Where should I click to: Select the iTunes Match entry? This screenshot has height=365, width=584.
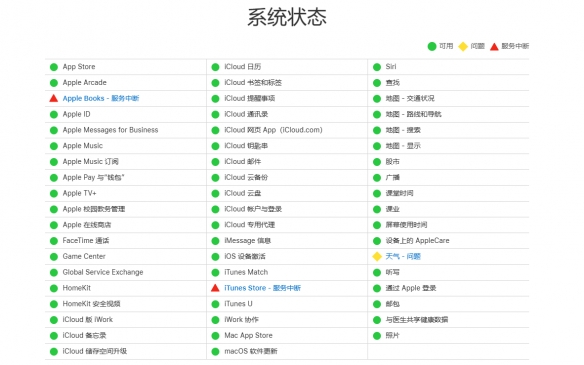(x=246, y=272)
